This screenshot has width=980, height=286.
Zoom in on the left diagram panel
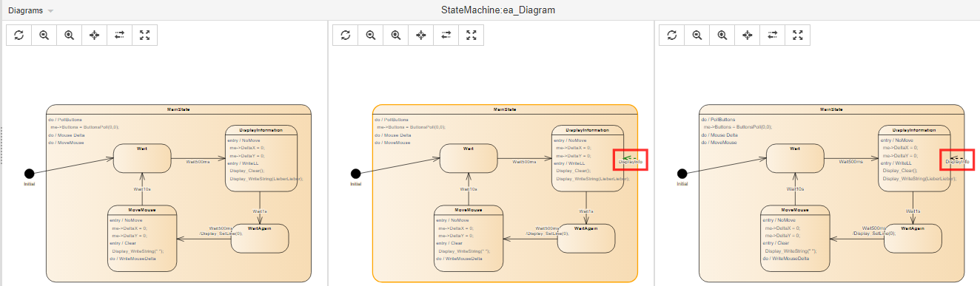pyautogui.click(x=70, y=35)
